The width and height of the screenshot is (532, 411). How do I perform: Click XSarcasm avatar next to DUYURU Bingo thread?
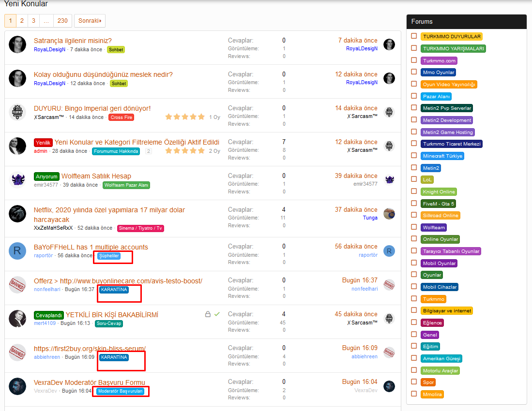tap(17, 112)
